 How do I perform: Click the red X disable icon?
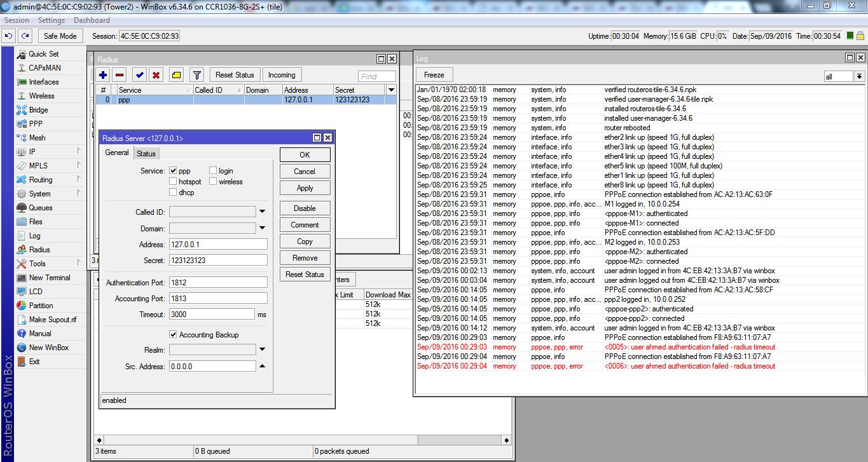156,75
